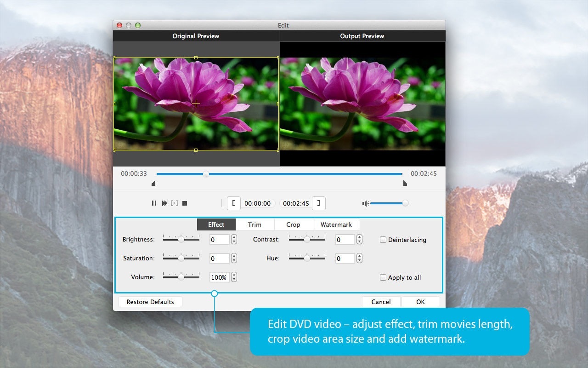Switch to the Trim tab

[x=254, y=224]
